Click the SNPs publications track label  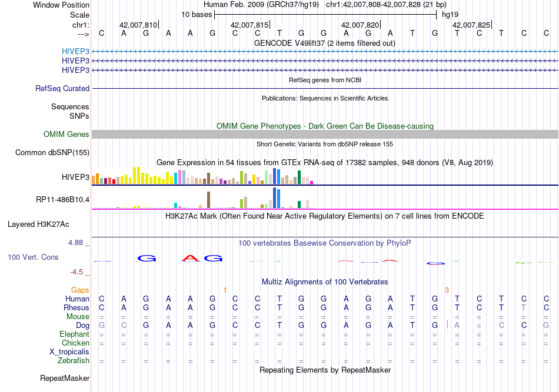[x=79, y=116]
